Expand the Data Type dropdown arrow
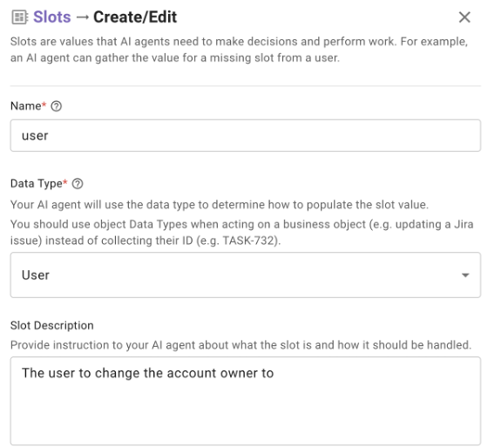 pyautogui.click(x=465, y=275)
